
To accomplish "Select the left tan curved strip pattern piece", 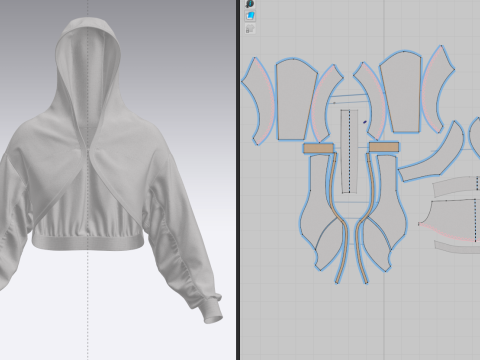I will [x=339, y=217].
